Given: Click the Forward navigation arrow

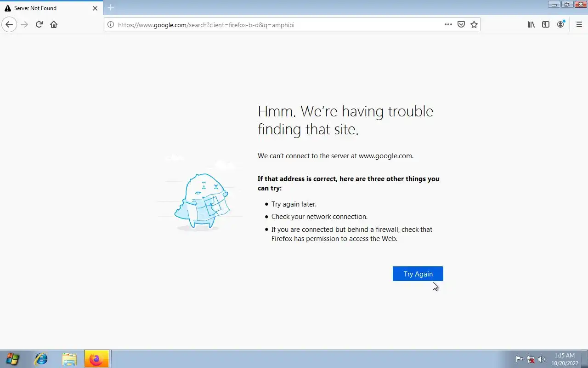Looking at the screenshot, I should click(x=25, y=24).
